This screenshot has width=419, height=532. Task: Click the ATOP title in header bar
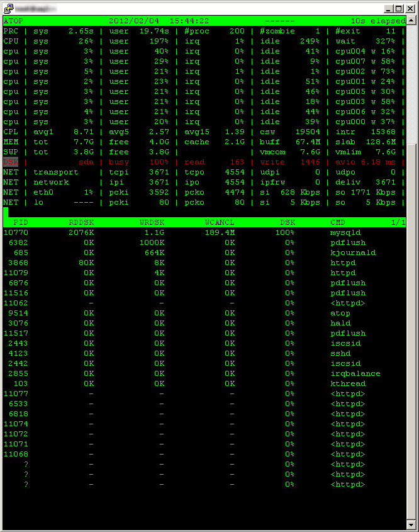(13, 21)
